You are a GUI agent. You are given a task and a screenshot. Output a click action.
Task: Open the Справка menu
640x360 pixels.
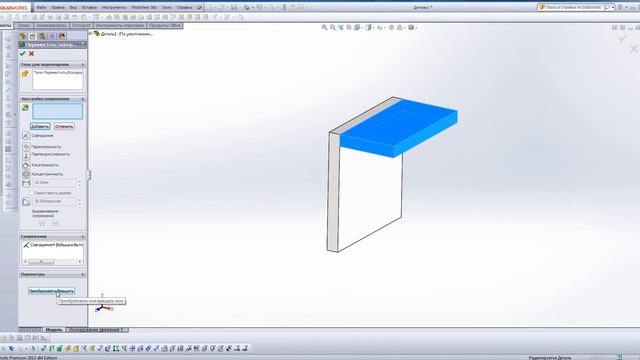184,7
